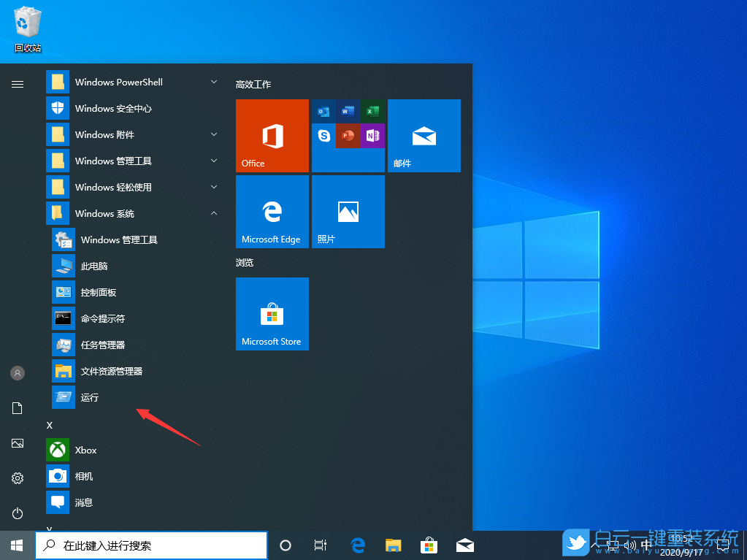Open the 相机 (Camera) app
Viewport: 747px width, 560px height.
tap(84, 475)
